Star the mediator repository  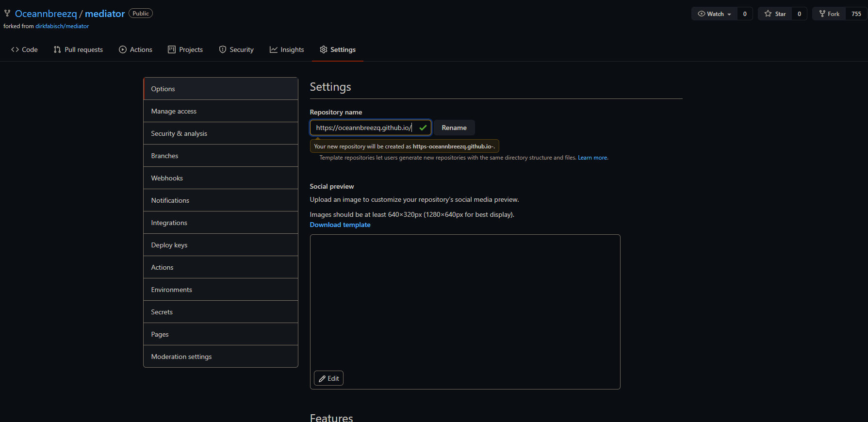pos(775,14)
